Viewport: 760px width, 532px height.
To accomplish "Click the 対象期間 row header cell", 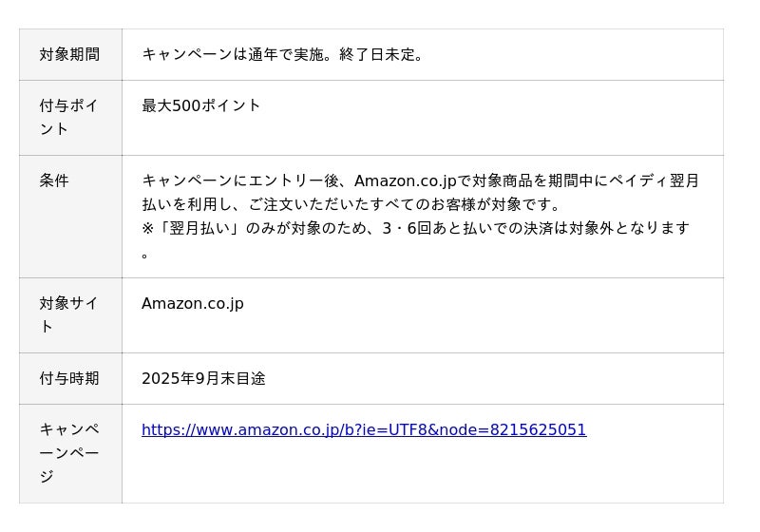I will pos(69,55).
